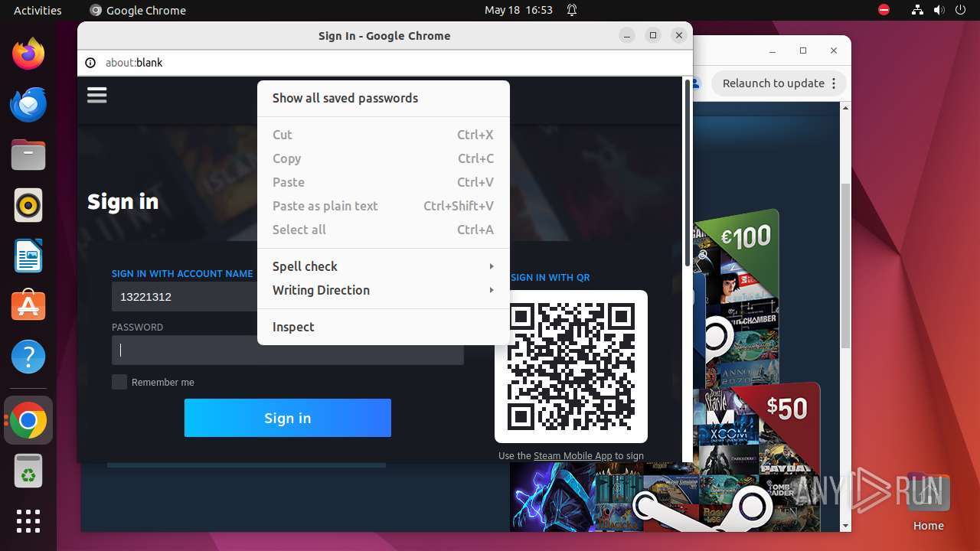The height and width of the screenshot is (551, 980).
Task: Open Chrome three-dot menu in back window
Action: tap(834, 83)
